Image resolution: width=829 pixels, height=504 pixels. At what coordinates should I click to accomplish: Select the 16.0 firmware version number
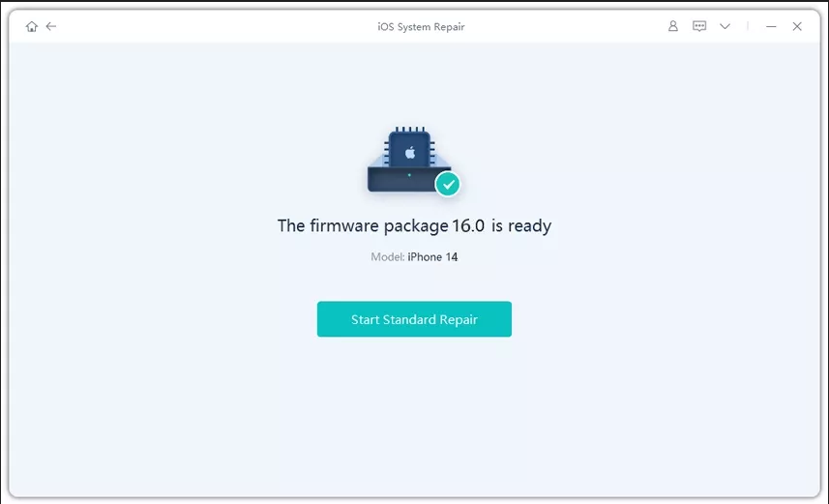[x=468, y=226]
